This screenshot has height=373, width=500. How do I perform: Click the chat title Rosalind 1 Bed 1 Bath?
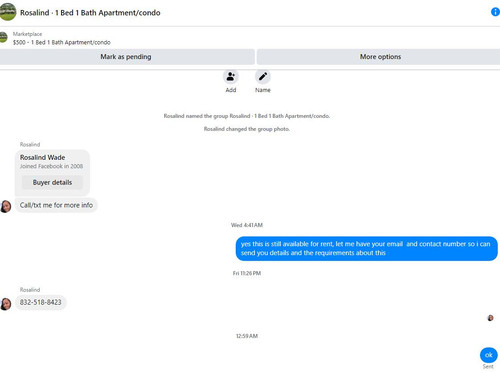coord(90,13)
